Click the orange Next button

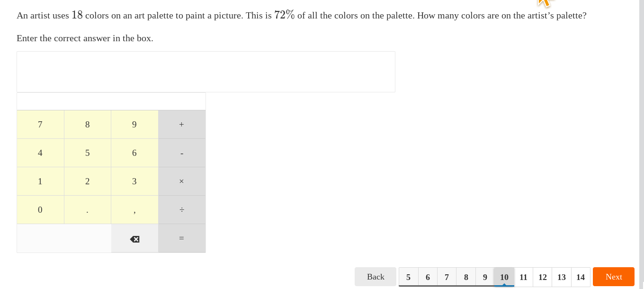point(614,277)
